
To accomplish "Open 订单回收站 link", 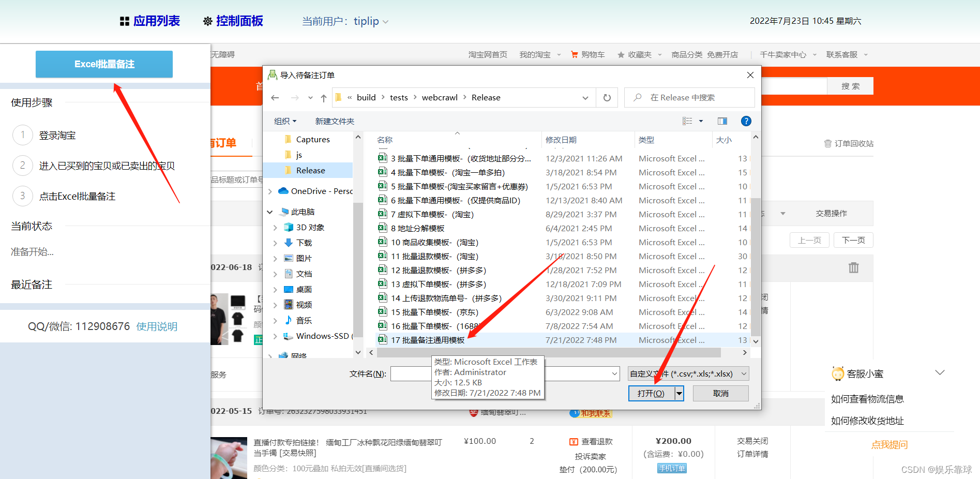I will coord(849,144).
